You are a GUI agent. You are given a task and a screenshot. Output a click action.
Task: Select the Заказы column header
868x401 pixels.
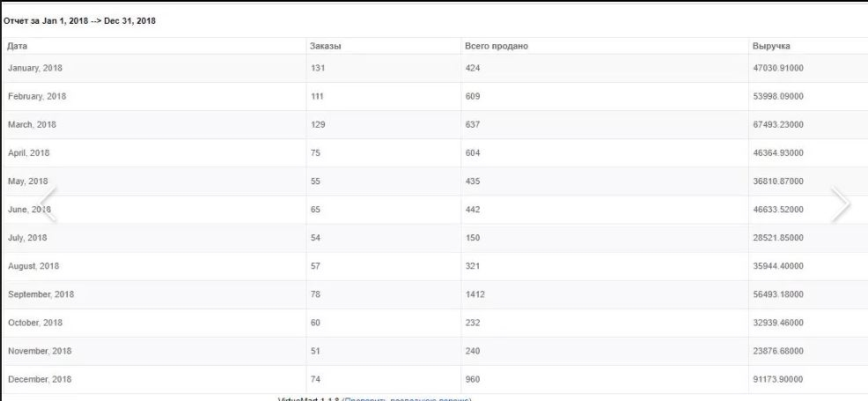coord(326,46)
